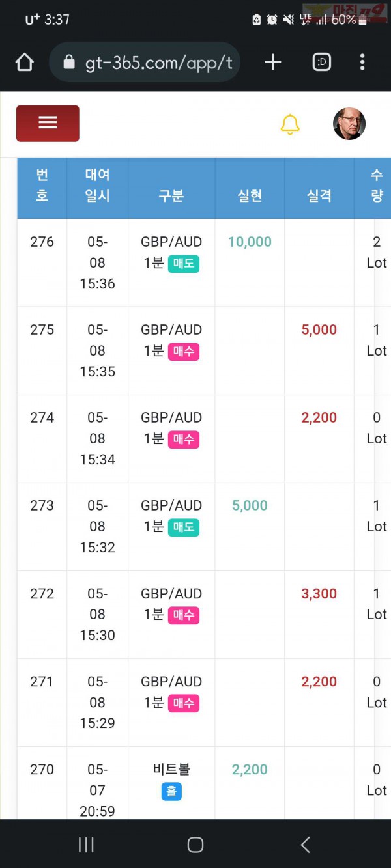391x868 pixels.
Task: Select the 매수 badge in row 275
Action: [184, 352]
